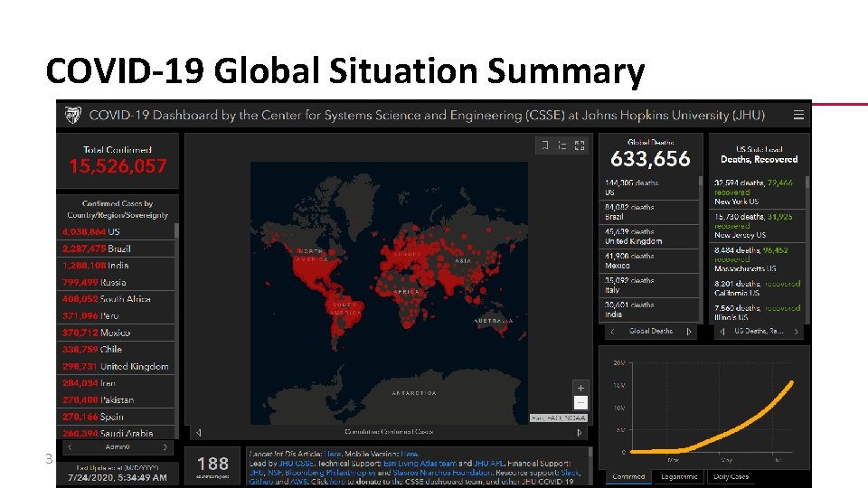Open the NSF link

(275, 473)
